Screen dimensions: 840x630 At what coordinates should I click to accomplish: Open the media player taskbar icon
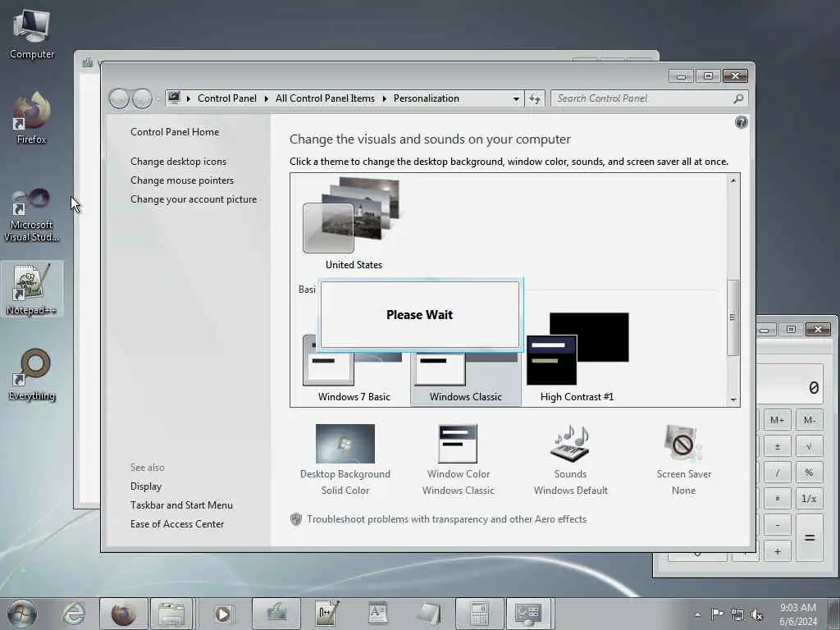pyautogui.click(x=222, y=614)
